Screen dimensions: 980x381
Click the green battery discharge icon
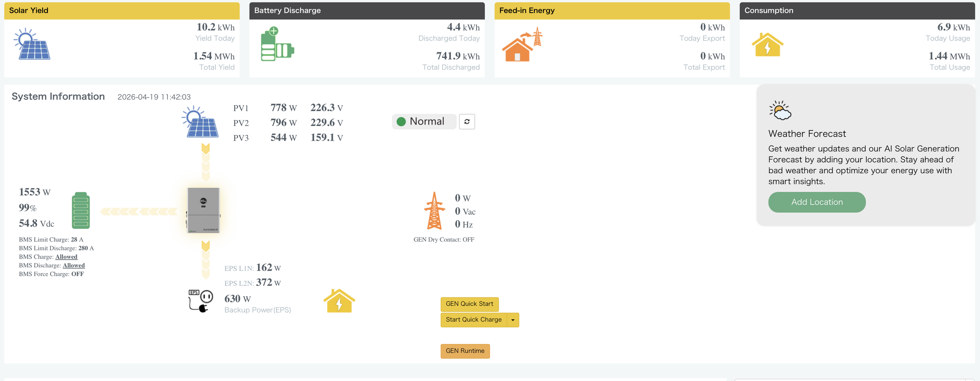(277, 44)
